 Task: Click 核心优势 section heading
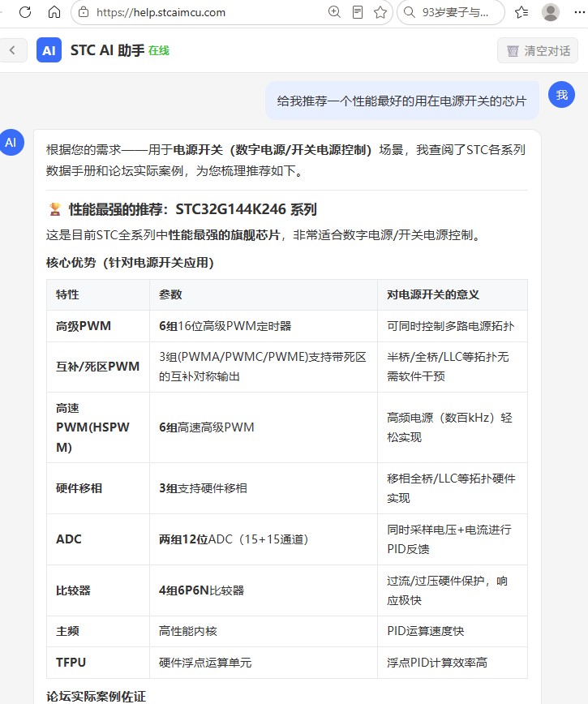pyautogui.click(x=130, y=262)
